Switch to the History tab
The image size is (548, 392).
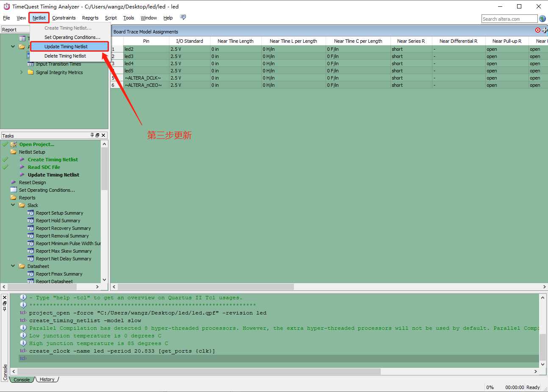point(47,380)
